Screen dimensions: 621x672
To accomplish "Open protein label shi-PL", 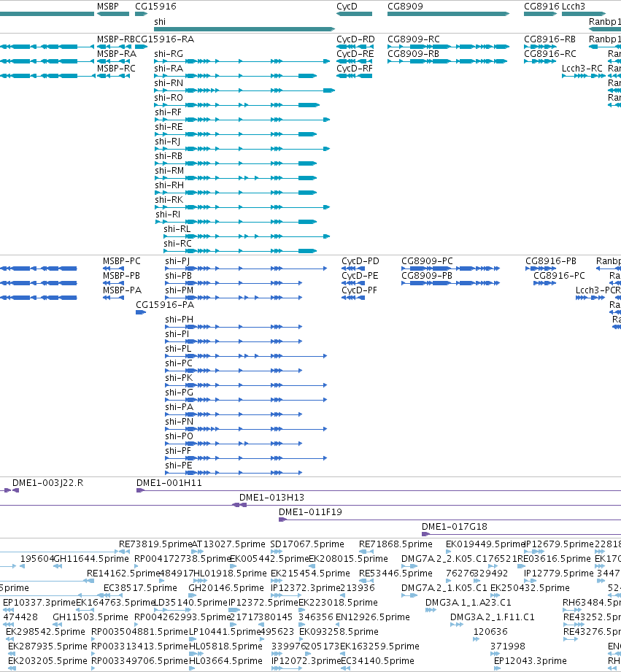I will (178, 349).
